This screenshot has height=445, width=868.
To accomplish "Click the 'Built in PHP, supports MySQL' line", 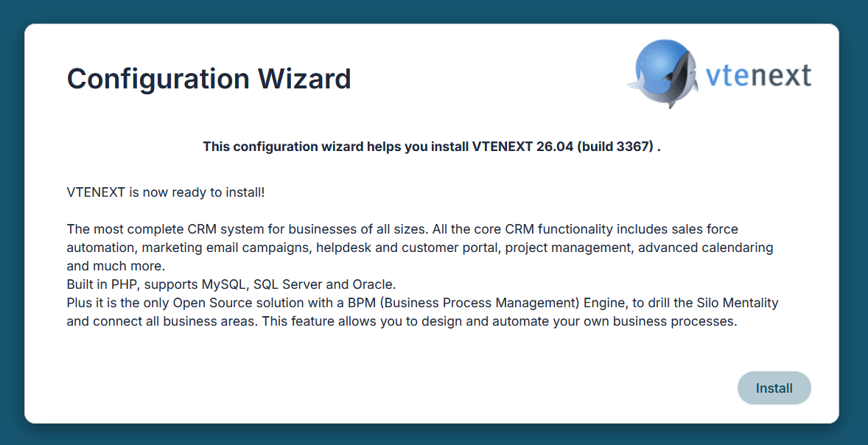I will pyautogui.click(x=231, y=284).
